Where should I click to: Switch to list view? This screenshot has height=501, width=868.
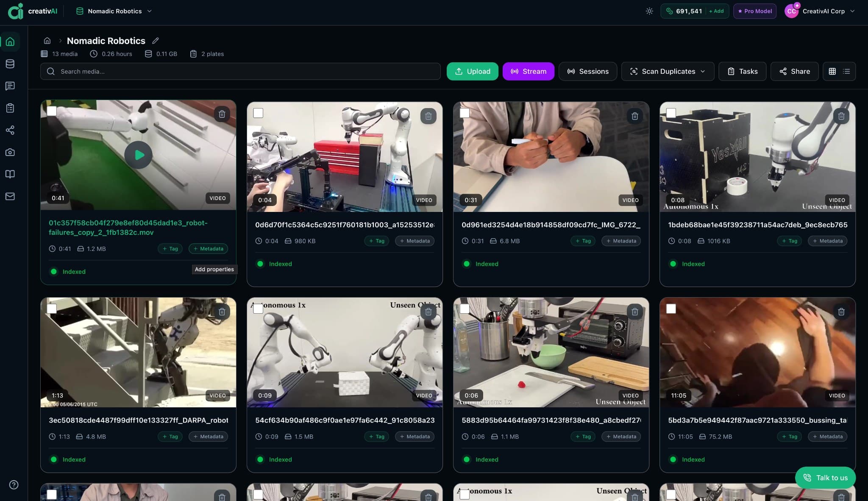tap(846, 71)
